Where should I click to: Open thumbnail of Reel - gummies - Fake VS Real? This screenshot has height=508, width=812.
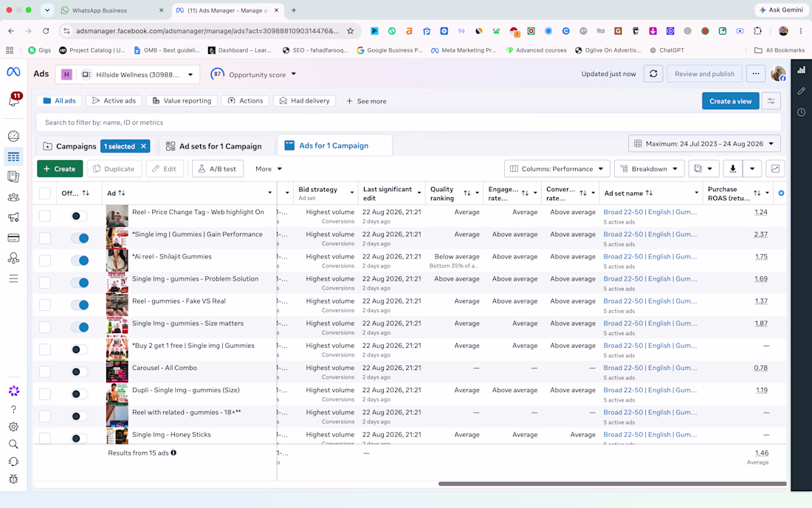pyautogui.click(x=117, y=305)
